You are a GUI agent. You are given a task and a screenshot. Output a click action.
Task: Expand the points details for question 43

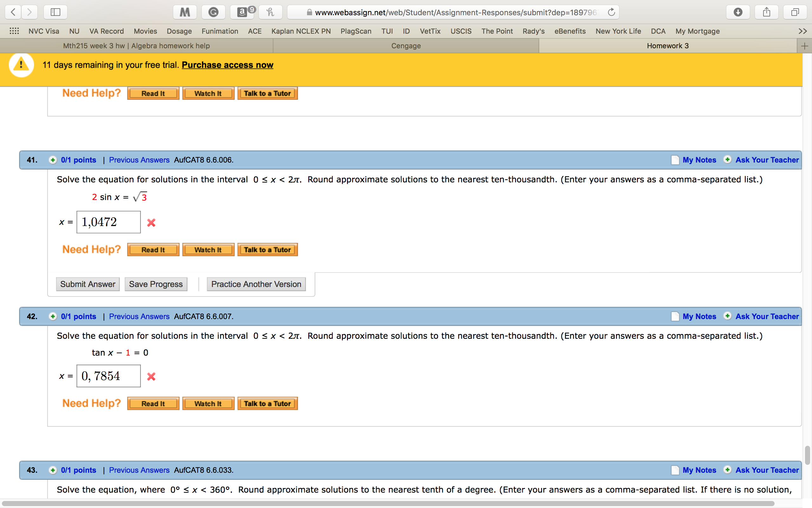pyautogui.click(x=53, y=470)
